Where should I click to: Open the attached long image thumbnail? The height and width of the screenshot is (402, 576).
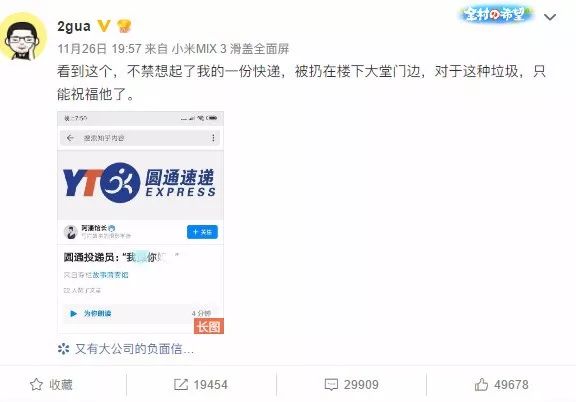pyautogui.click(x=140, y=223)
